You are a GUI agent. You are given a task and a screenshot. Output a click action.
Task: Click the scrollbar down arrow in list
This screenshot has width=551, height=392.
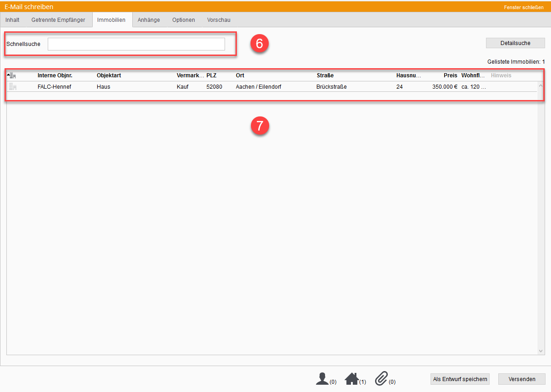coord(541,351)
